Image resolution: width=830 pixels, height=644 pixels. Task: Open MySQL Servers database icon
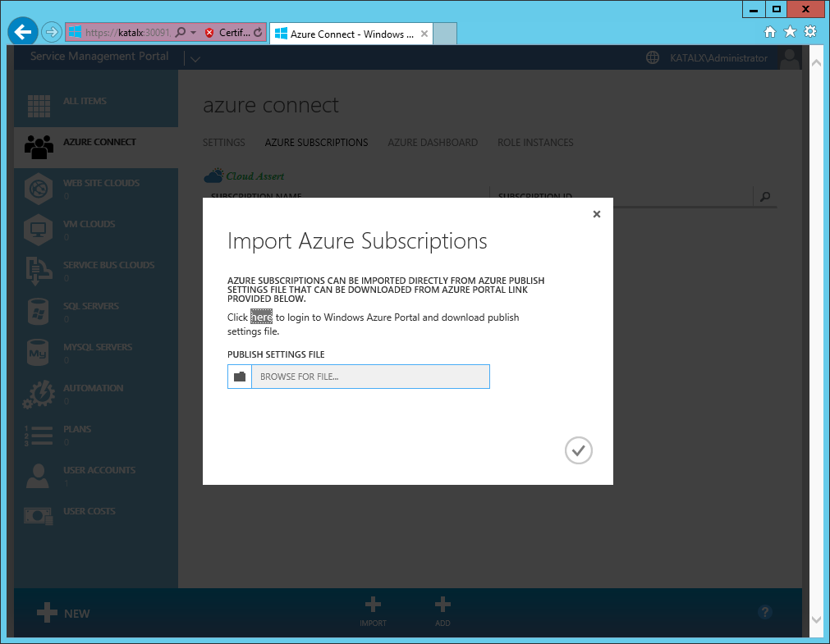point(38,353)
